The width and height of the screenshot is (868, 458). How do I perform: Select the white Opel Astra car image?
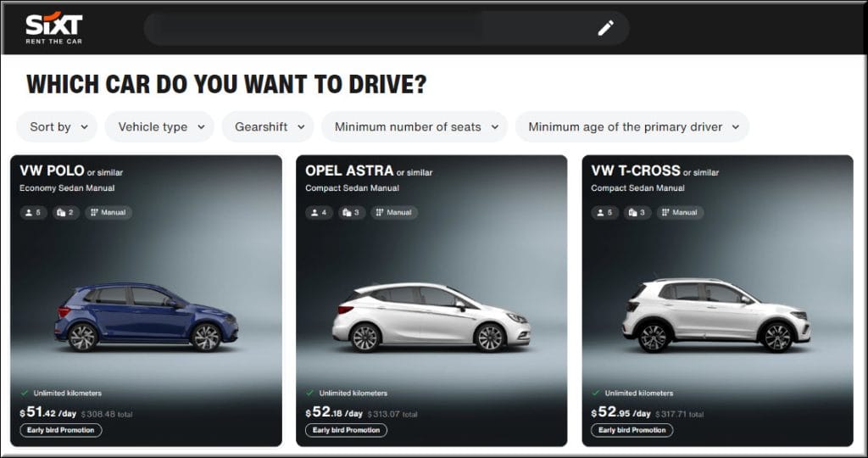click(x=431, y=316)
